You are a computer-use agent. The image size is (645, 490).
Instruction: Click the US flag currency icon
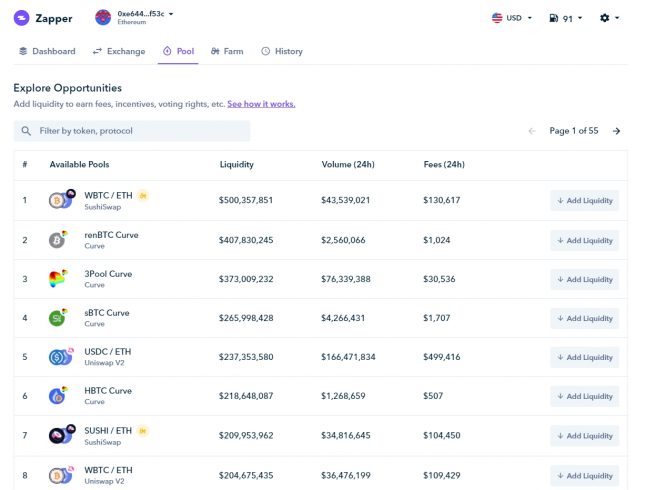coord(497,18)
